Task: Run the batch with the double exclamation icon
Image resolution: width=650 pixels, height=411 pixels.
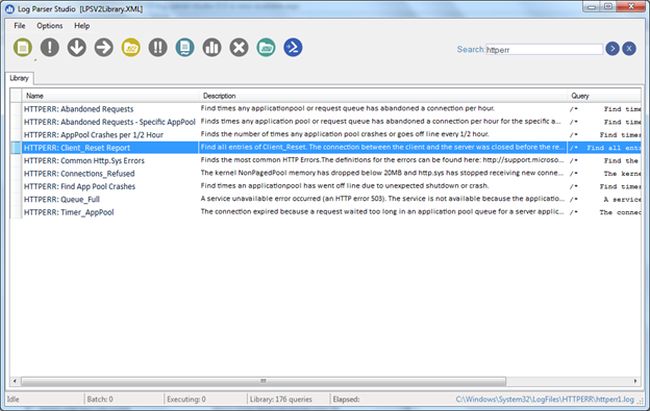Action: [158, 47]
